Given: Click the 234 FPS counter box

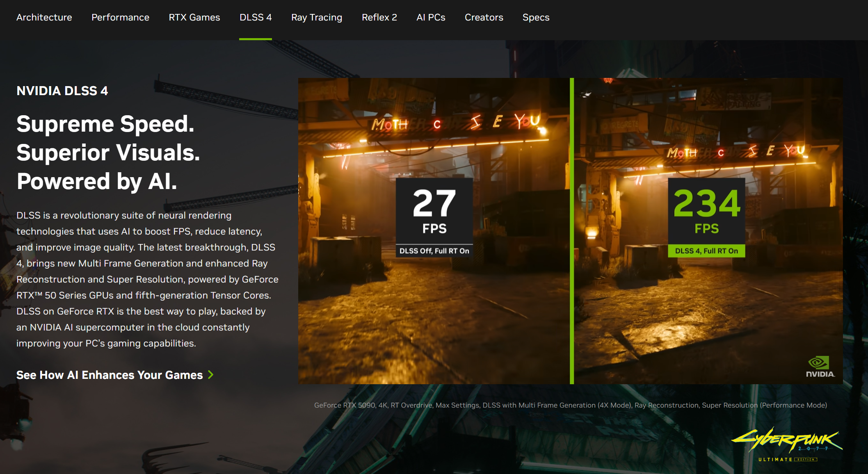Looking at the screenshot, I should pos(706,211).
